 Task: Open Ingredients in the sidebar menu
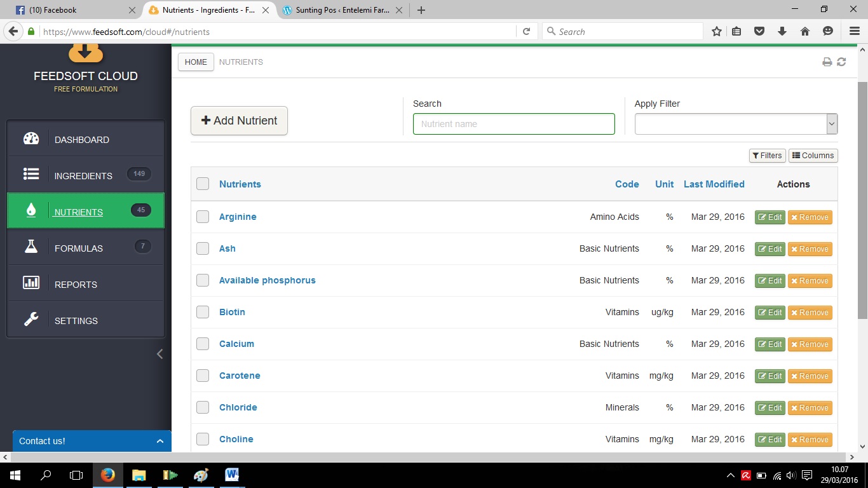click(83, 176)
